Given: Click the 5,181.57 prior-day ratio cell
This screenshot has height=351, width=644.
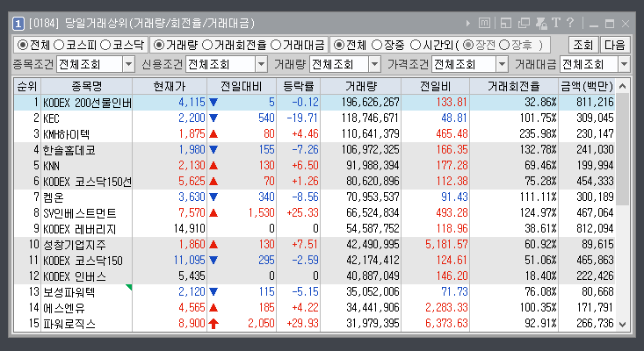Looking at the screenshot, I should [446, 245].
